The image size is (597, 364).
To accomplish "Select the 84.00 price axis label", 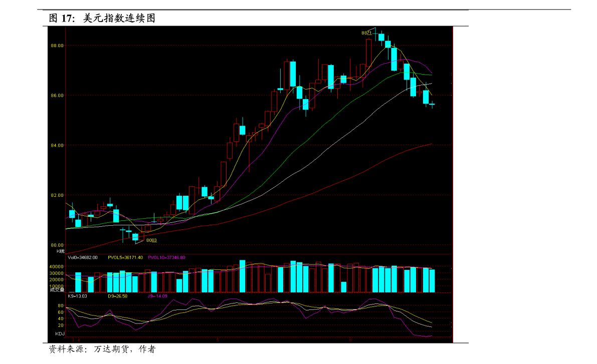I will click(x=57, y=145).
